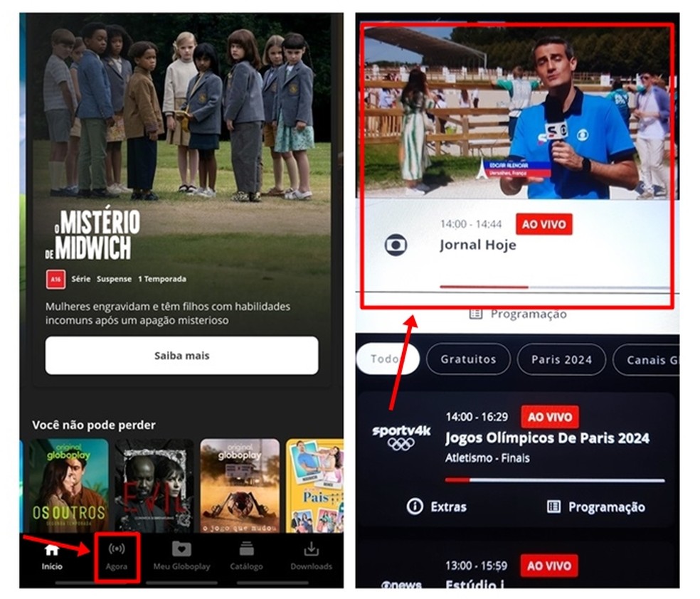Tap Atletismo - Finais subtitle

pos(487,458)
